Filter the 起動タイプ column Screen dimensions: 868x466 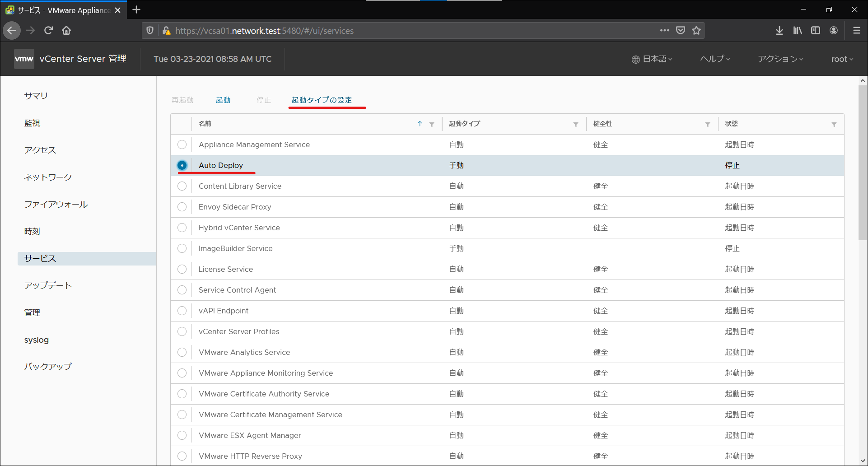coord(576,124)
